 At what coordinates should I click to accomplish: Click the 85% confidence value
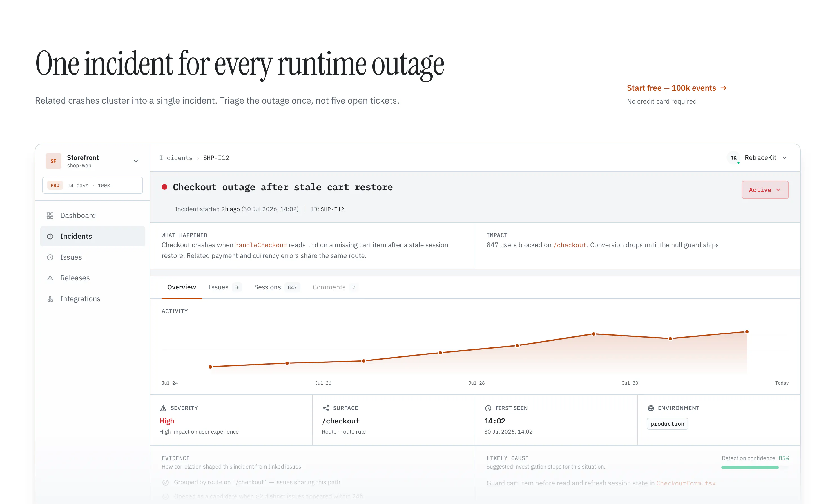click(784, 458)
